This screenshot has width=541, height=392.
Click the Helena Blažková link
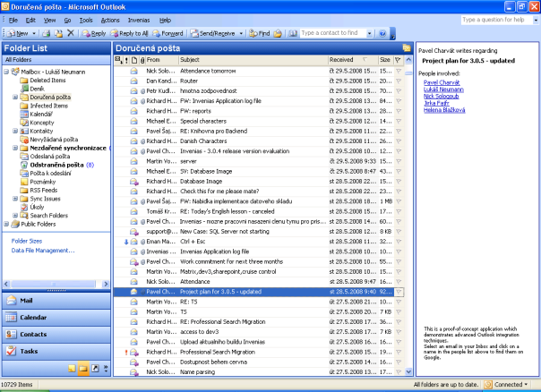coord(444,110)
